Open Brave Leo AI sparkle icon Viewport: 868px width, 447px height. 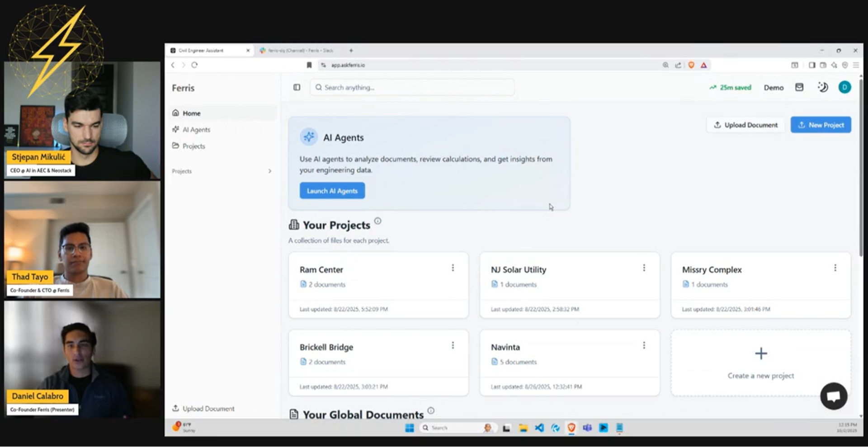tap(834, 65)
